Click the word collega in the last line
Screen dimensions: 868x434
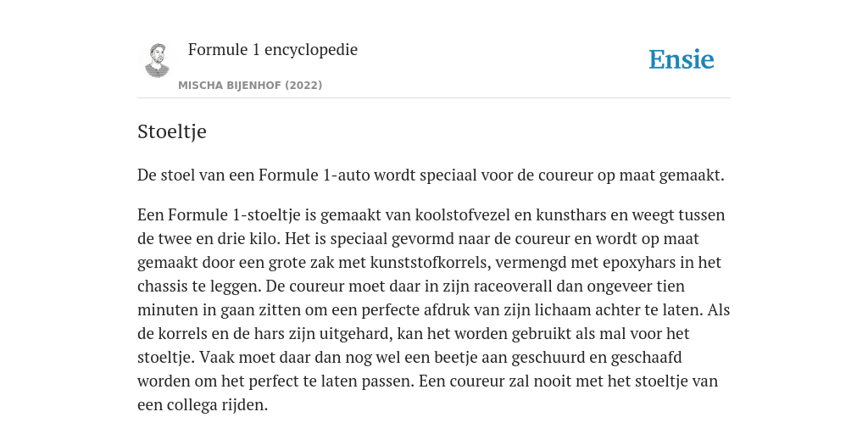(192, 405)
